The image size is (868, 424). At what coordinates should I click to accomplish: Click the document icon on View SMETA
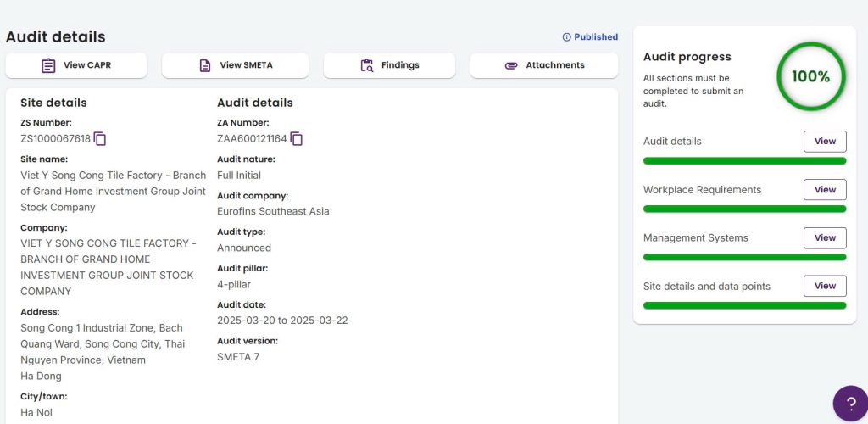[205, 65]
